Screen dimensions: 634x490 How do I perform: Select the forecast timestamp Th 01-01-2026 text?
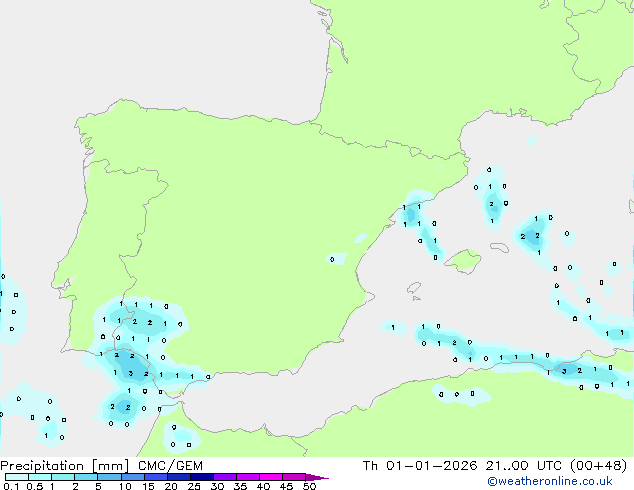tap(420, 466)
